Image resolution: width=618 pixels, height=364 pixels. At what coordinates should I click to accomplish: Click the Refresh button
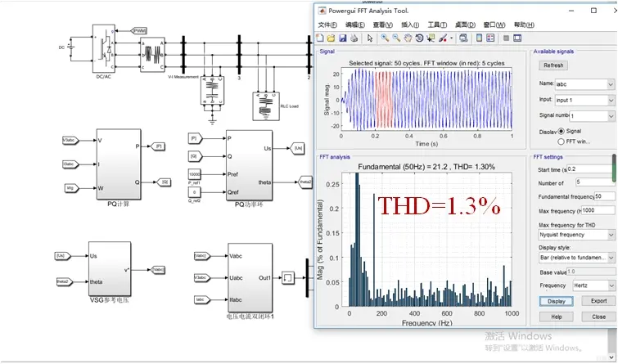tap(553, 65)
